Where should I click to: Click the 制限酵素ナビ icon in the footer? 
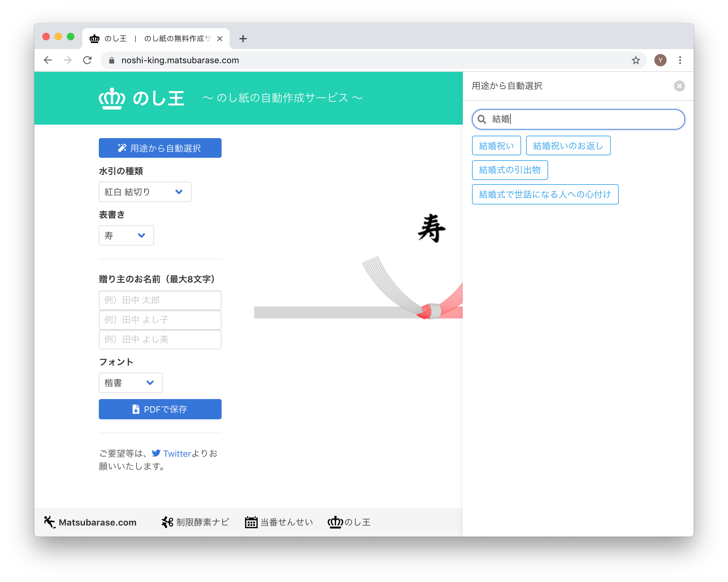(x=167, y=522)
